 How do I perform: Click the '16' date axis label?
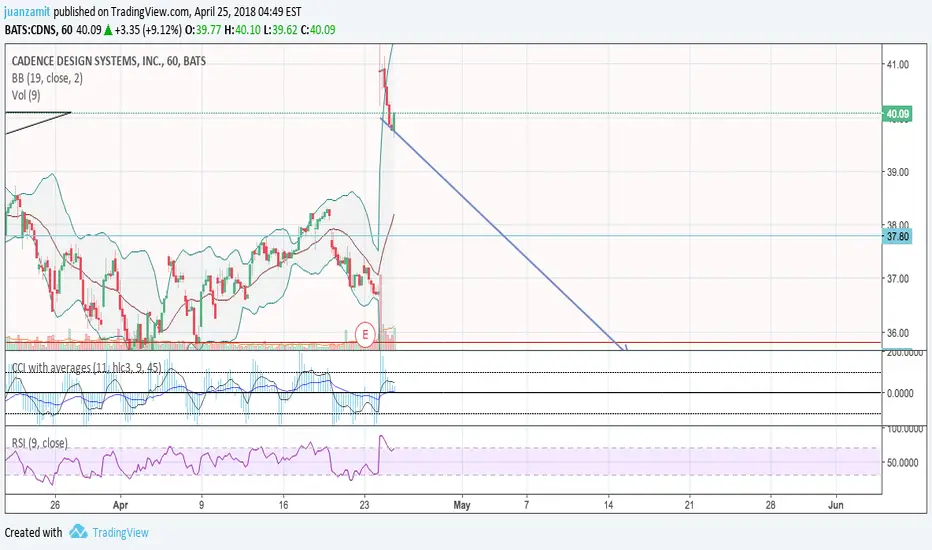[284, 505]
